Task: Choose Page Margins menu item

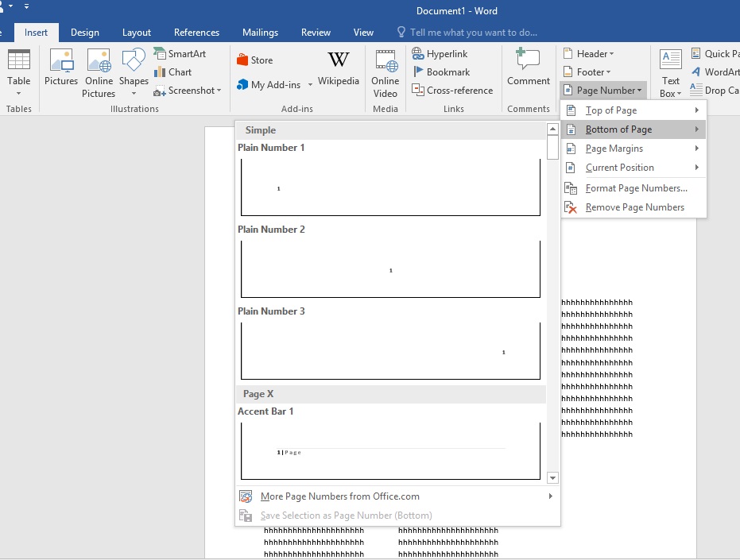Action: (x=633, y=149)
